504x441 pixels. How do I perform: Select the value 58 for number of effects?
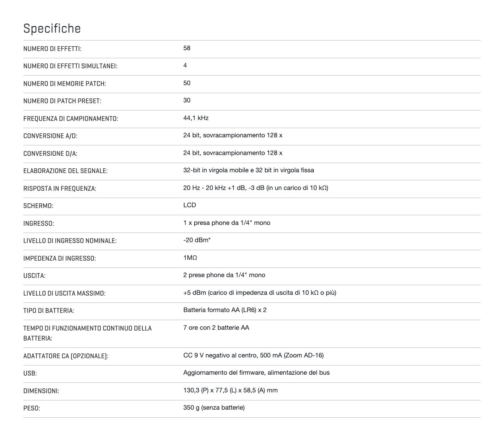(x=187, y=48)
